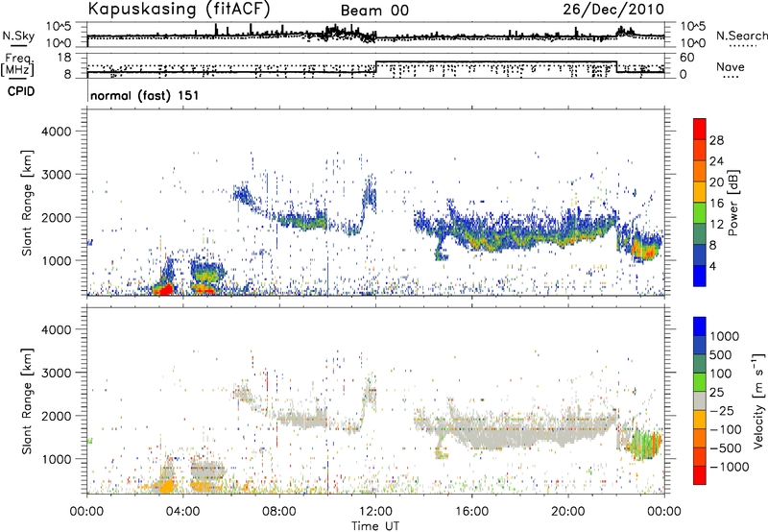
Task: Click the date '26/Dec/2010'
Action: pos(613,10)
